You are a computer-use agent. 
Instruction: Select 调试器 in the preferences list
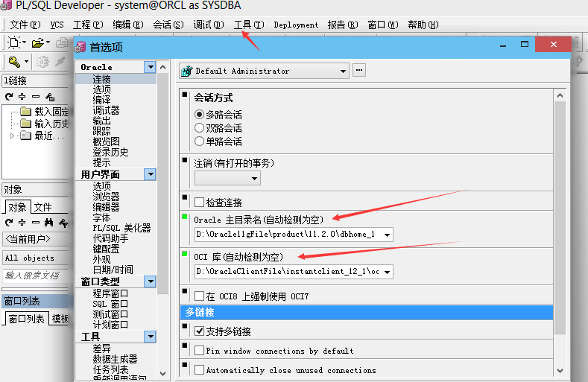[x=106, y=110]
